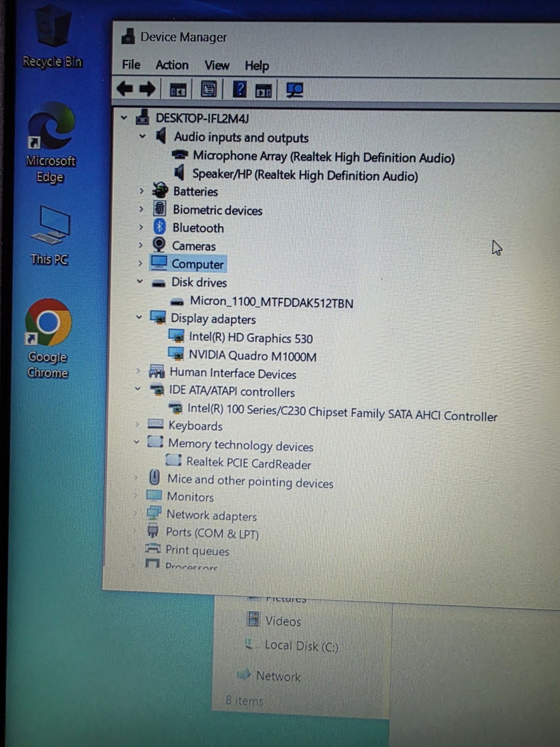Open the Action menu
This screenshot has height=747, width=560.
(x=172, y=65)
